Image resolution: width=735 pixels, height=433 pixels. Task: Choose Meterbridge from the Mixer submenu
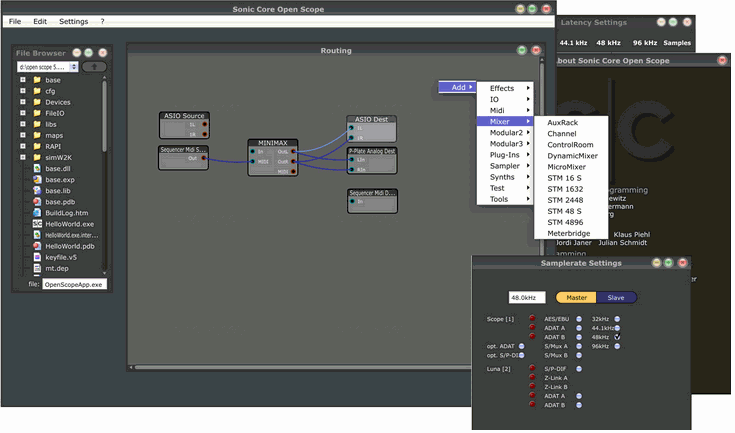point(569,233)
